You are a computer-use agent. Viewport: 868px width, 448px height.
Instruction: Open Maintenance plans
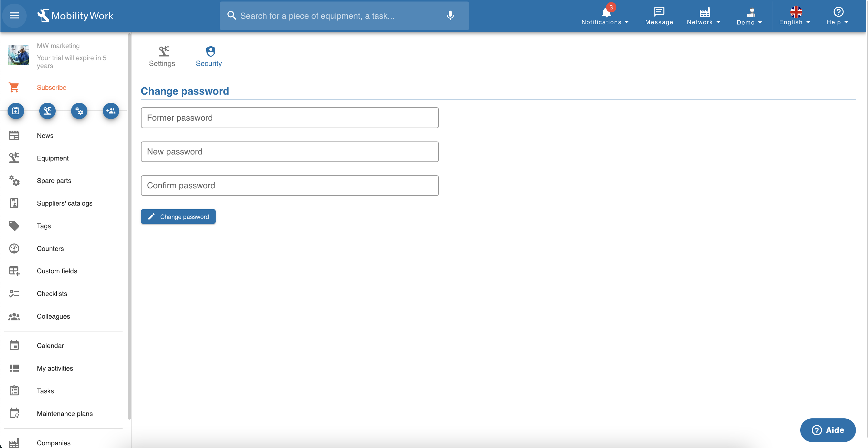(x=65, y=413)
